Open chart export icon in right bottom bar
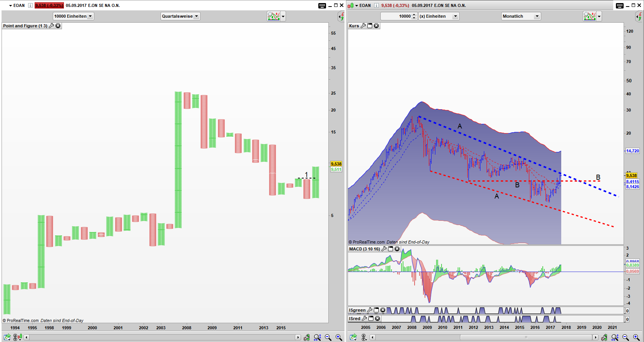The width and height of the screenshot is (644, 342). coord(353,337)
